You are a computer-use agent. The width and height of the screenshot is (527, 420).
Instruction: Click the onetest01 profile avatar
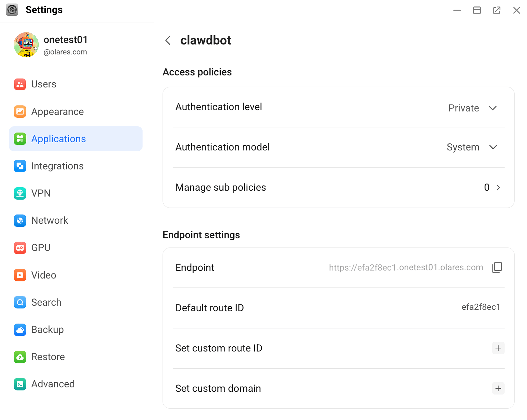coord(26,45)
